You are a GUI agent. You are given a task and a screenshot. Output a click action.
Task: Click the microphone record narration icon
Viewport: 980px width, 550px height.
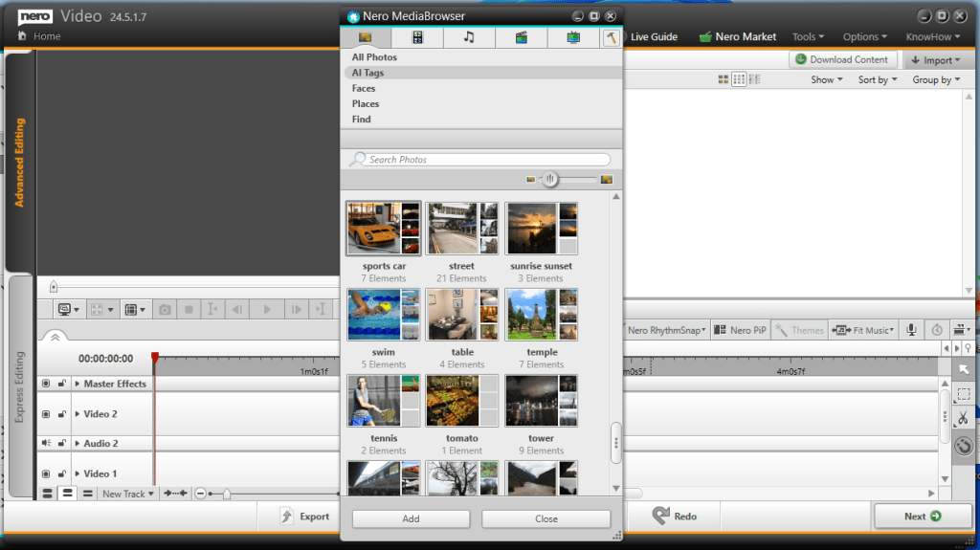tap(912, 330)
